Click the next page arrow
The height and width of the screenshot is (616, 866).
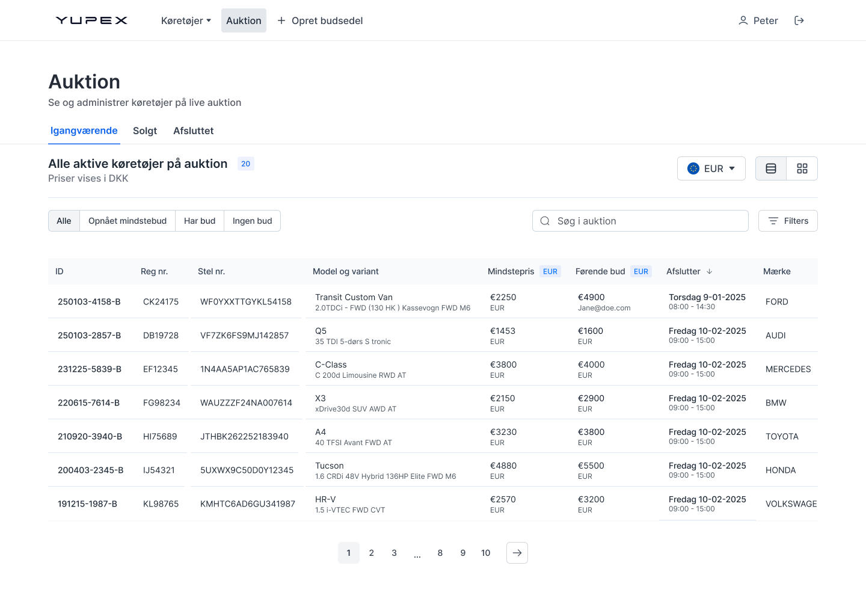click(517, 553)
